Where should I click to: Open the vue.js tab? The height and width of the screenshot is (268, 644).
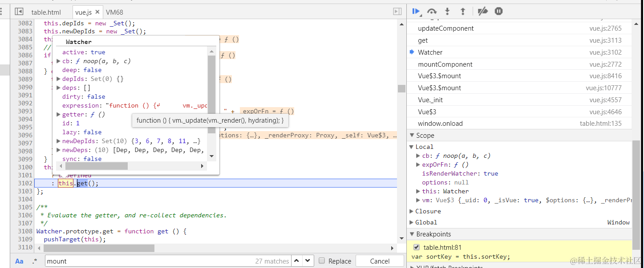pos(83,12)
